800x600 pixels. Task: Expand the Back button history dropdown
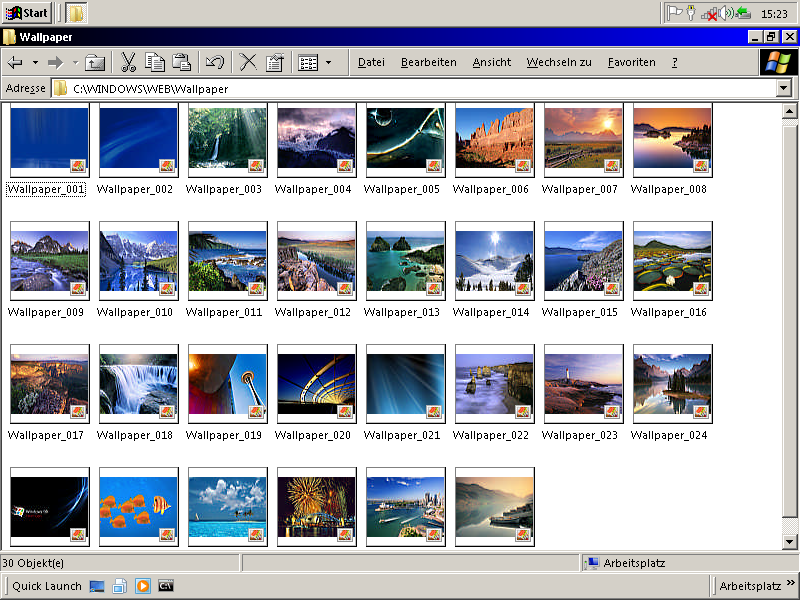[x=35, y=62]
